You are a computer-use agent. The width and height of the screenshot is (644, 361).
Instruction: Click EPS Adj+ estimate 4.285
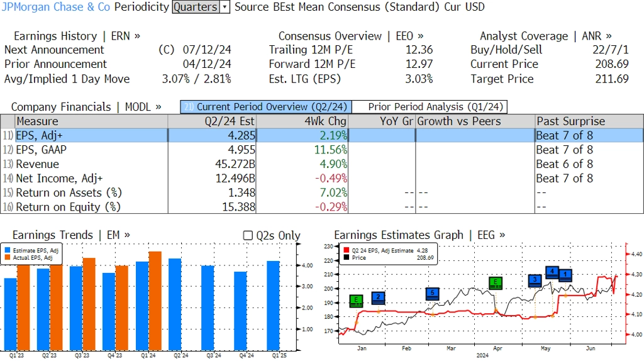tap(241, 135)
